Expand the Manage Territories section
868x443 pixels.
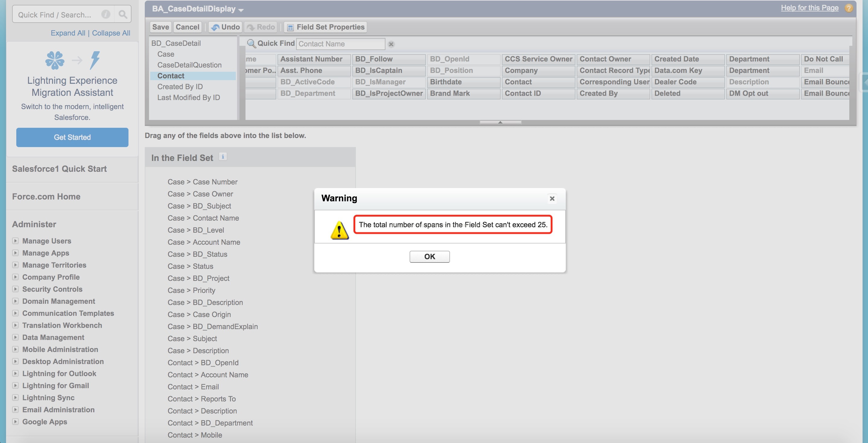[x=15, y=265]
